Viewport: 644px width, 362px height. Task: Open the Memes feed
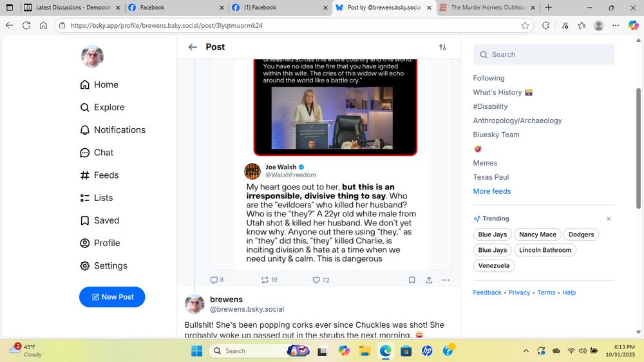pos(485,163)
